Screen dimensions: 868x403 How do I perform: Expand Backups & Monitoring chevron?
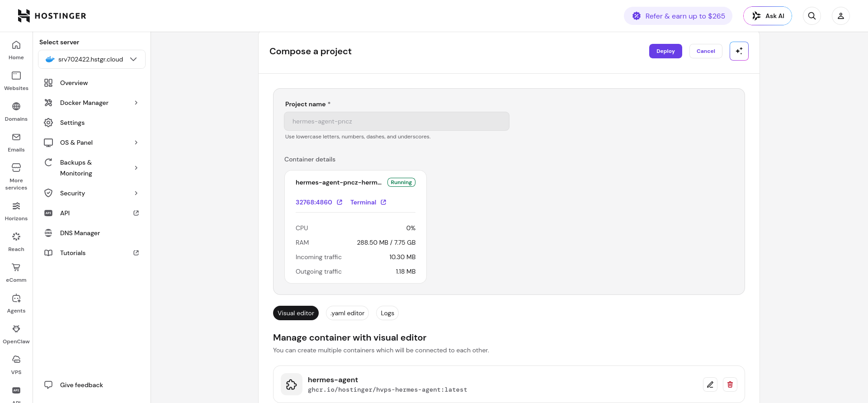[136, 168]
